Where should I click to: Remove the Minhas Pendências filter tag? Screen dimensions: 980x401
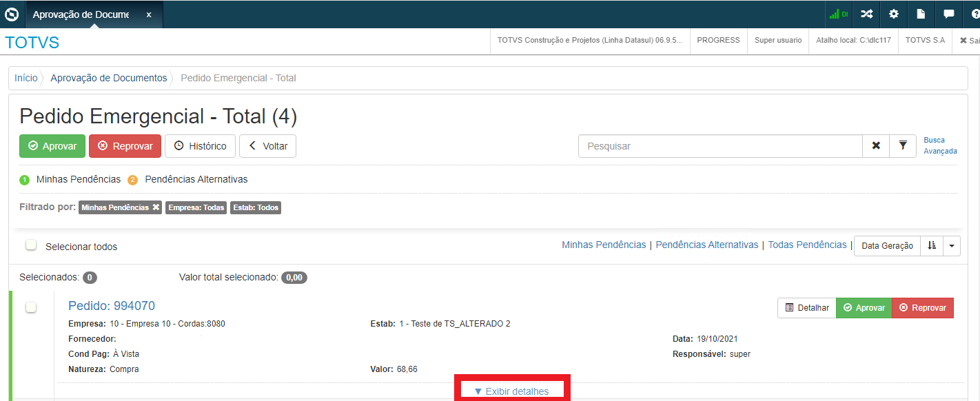pyautogui.click(x=156, y=207)
